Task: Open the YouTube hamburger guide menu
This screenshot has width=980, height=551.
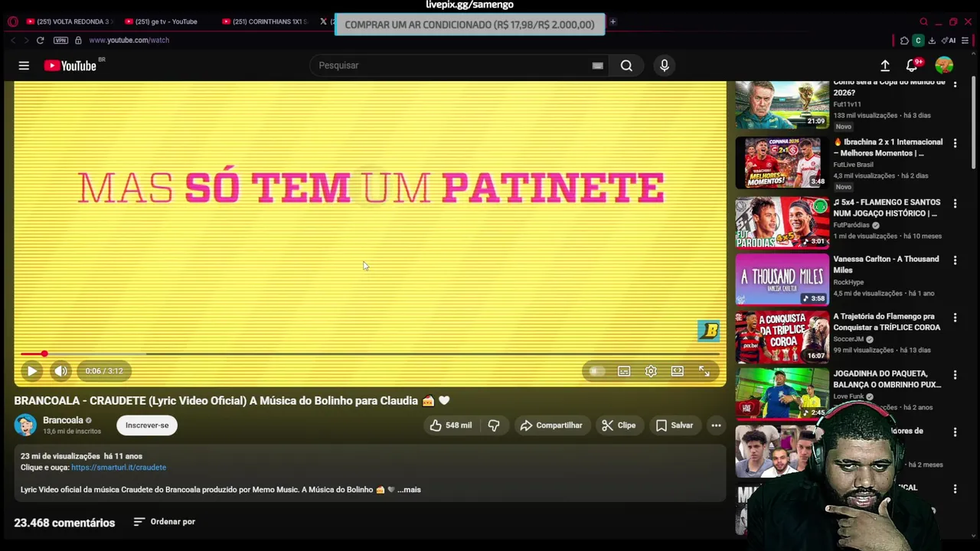Action: click(24, 66)
